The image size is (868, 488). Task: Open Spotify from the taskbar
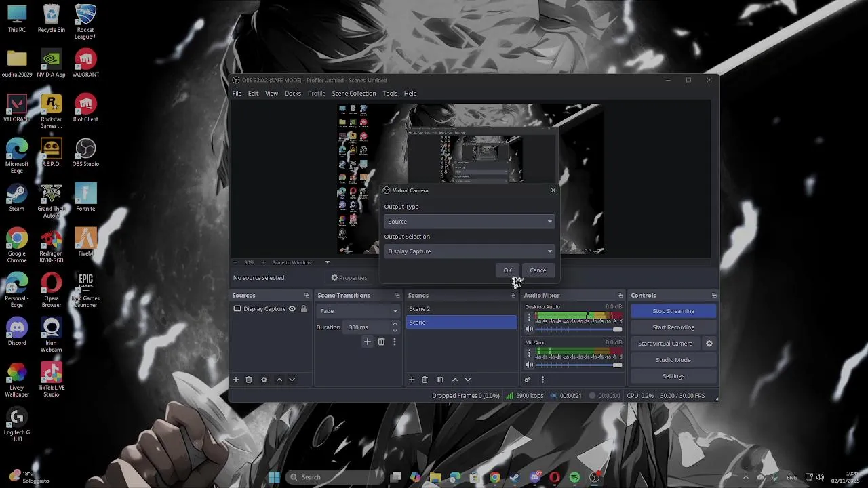(574, 477)
